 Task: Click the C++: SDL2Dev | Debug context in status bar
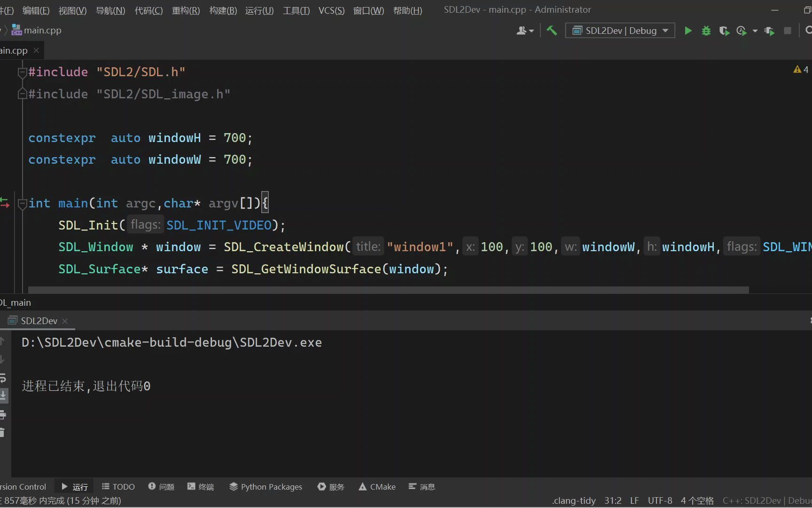[767, 501]
